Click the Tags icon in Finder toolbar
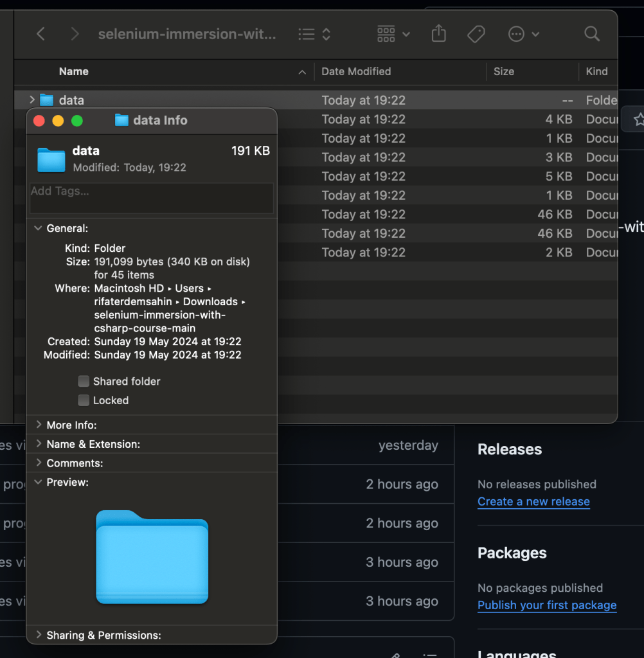Image resolution: width=644 pixels, height=658 pixels. tap(476, 34)
